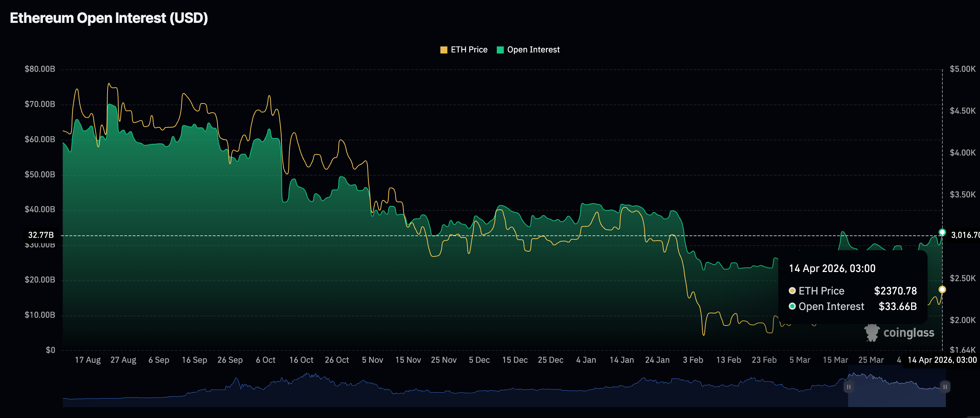The width and height of the screenshot is (980, 418).
Task: Click the coinglass mascot logo icon
Action: (x=872, y=333)
